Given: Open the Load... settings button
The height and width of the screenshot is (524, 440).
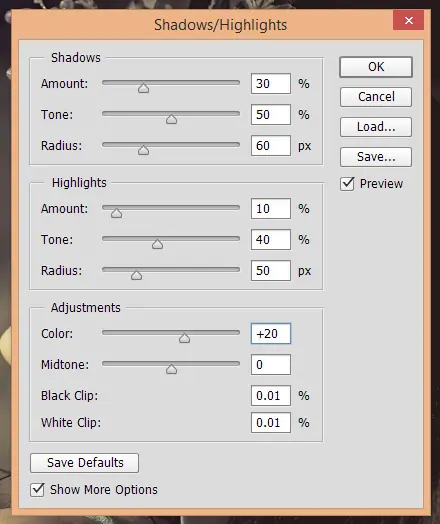Looking at the screenshot, I should tap(376, 127).
